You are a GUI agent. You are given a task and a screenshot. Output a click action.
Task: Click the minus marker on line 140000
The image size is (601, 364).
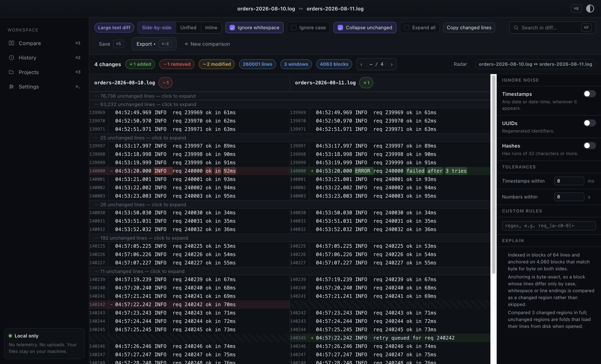111,171
